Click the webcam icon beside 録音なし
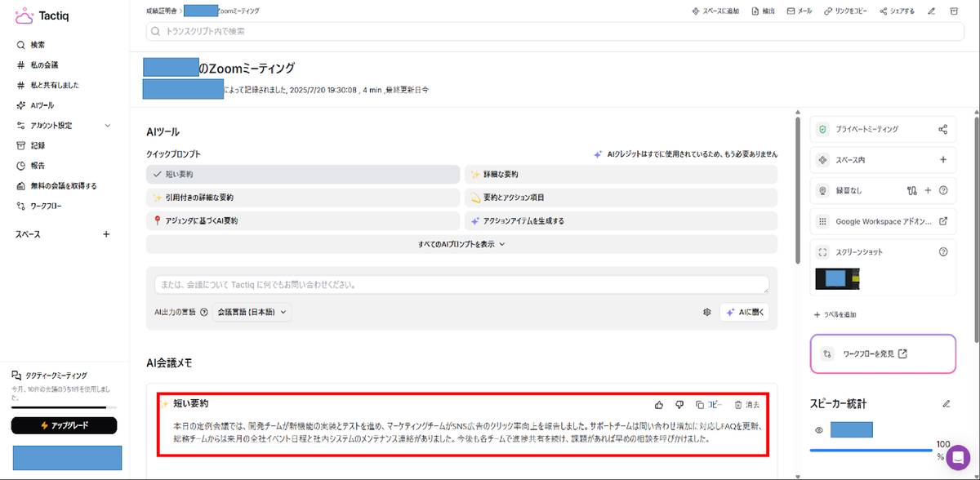 point(822,190)
